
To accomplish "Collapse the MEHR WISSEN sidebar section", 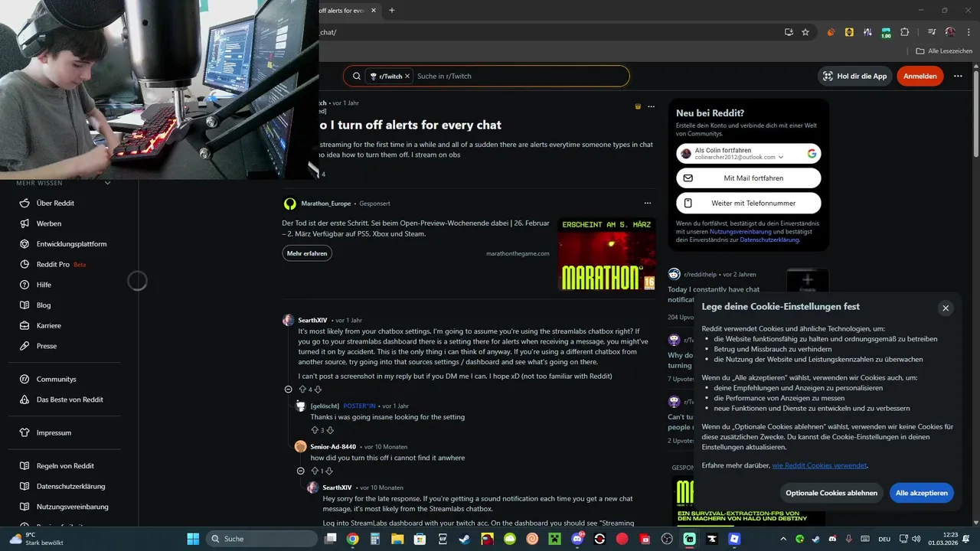I will tap(107, 183).
